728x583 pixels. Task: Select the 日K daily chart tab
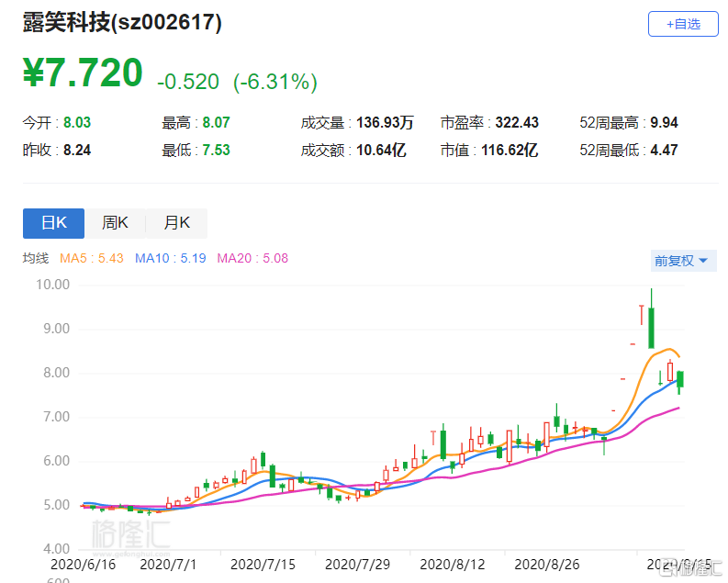[54, 223]
